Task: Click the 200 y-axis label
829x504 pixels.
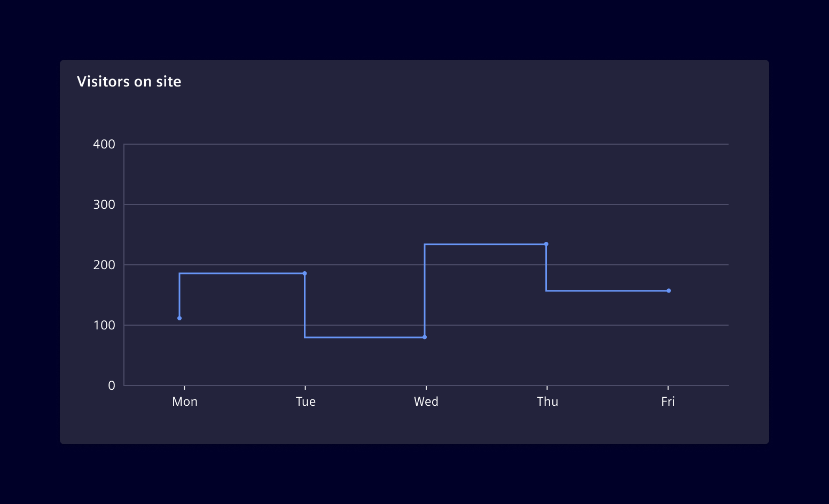Action: 106,264
